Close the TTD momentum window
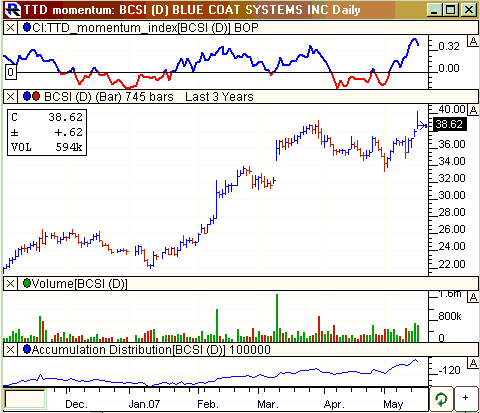This screenshot has width=480, height=413. pos(469,10)
